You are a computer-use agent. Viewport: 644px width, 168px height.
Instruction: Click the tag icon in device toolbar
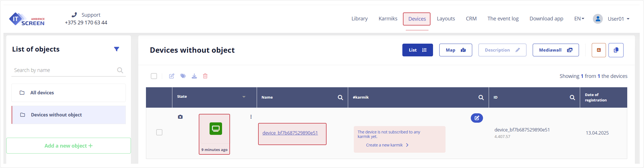(x=183, y=76)
